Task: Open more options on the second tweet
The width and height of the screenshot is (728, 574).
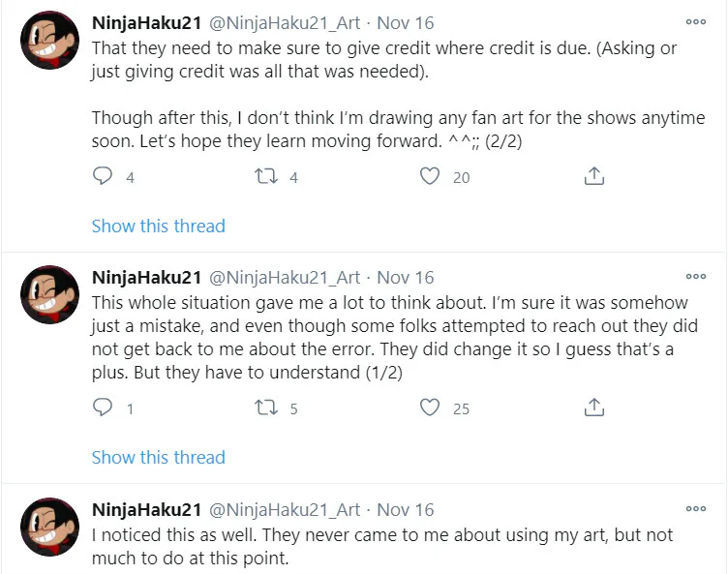Action: (695, 277)
